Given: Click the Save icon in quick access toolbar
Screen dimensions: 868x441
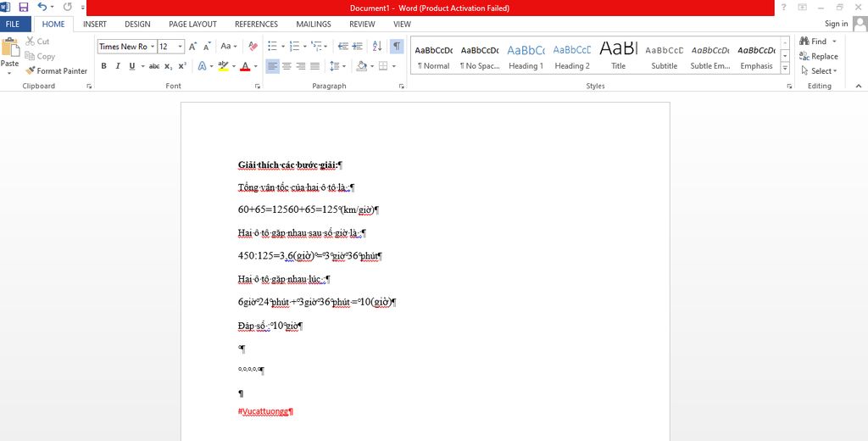Looking at the screenshot, I should 23,7.
